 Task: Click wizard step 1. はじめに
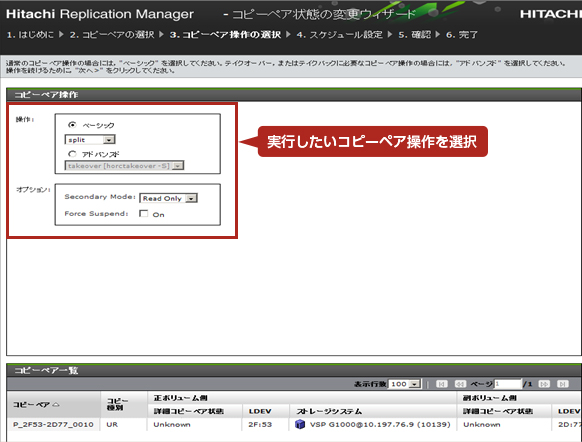pyautogui.click(x=30, y=35)
